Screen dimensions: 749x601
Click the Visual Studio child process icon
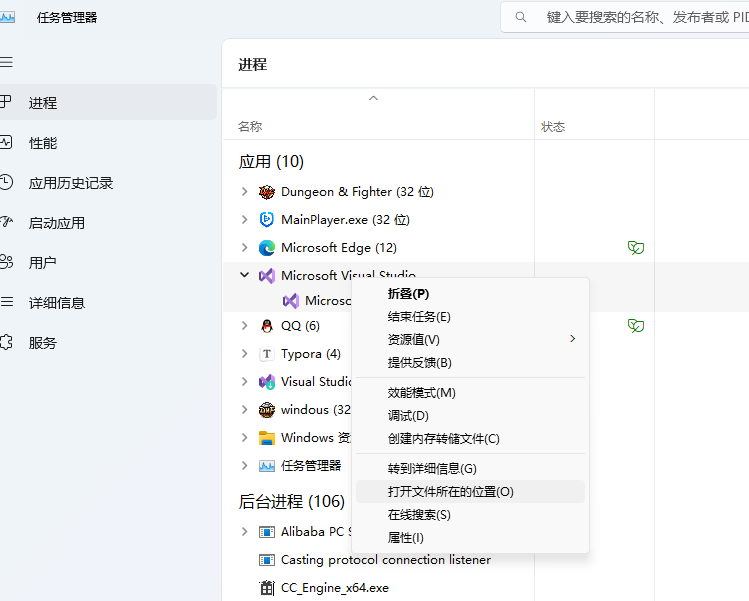click(290, 301)
